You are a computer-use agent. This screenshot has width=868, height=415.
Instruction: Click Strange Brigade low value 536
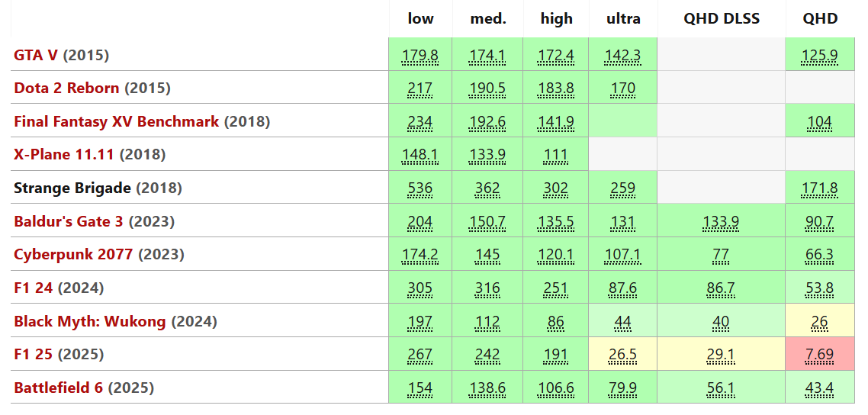pos(421,188)
